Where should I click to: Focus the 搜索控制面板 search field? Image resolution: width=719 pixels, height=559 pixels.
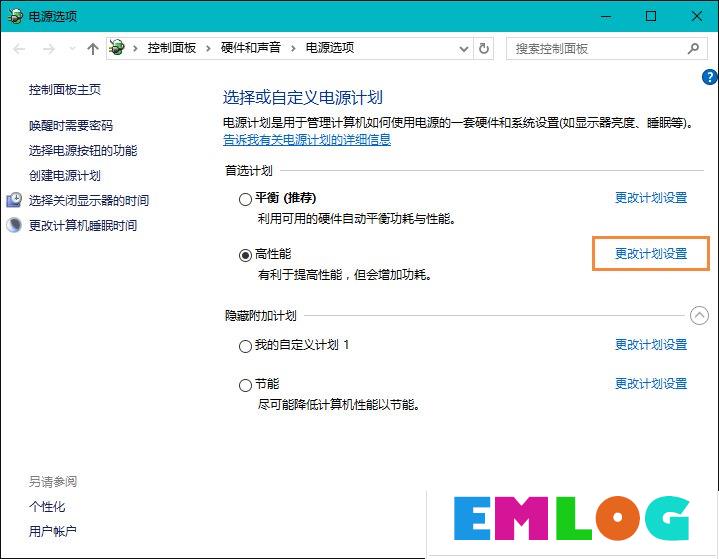607,49
